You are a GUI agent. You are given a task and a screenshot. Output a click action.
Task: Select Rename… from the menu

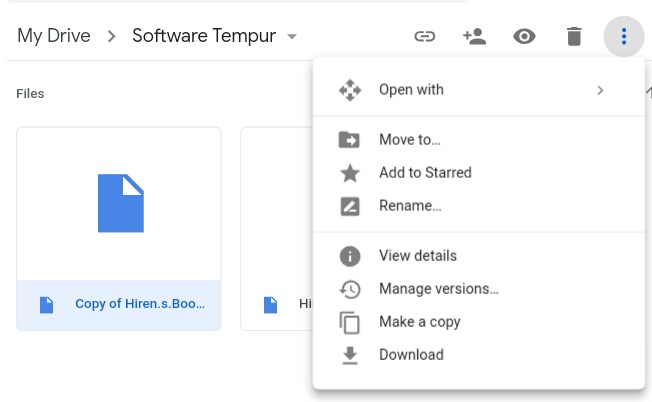(x=479, y=206)
